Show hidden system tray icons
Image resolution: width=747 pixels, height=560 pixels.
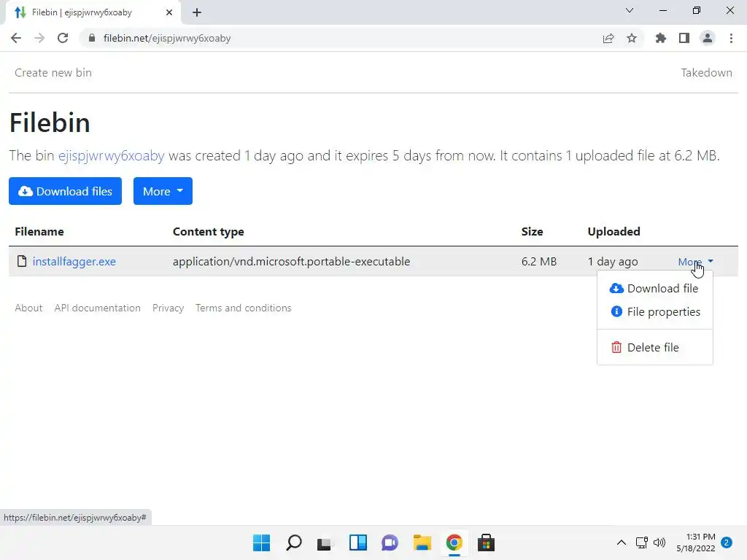coord(622,542)
